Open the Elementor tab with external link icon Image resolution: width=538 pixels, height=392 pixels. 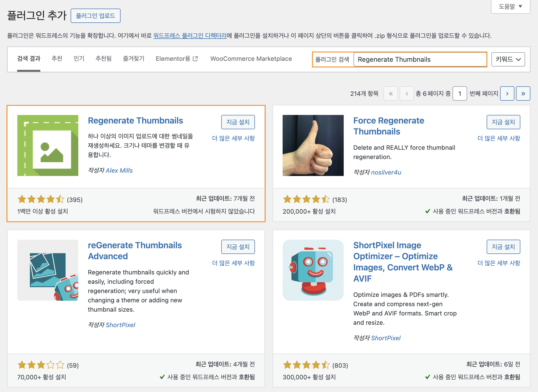click(177, 59)
